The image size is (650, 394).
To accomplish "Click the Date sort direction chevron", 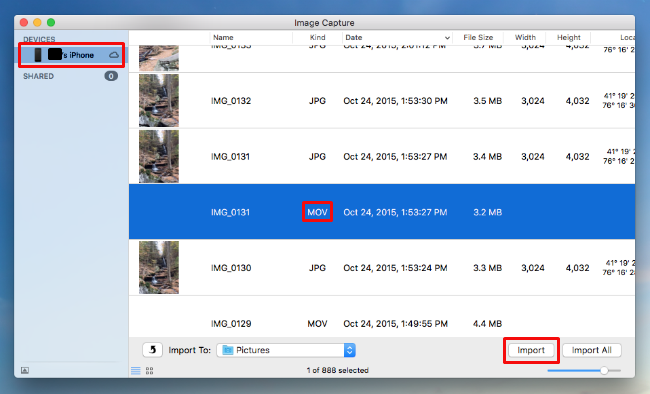I will [447, 38].
